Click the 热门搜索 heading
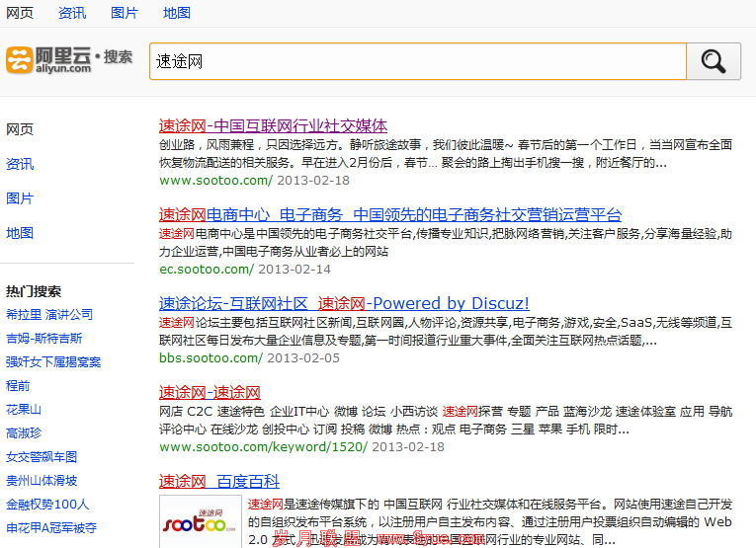756x548 pixels. coord(34,291)
